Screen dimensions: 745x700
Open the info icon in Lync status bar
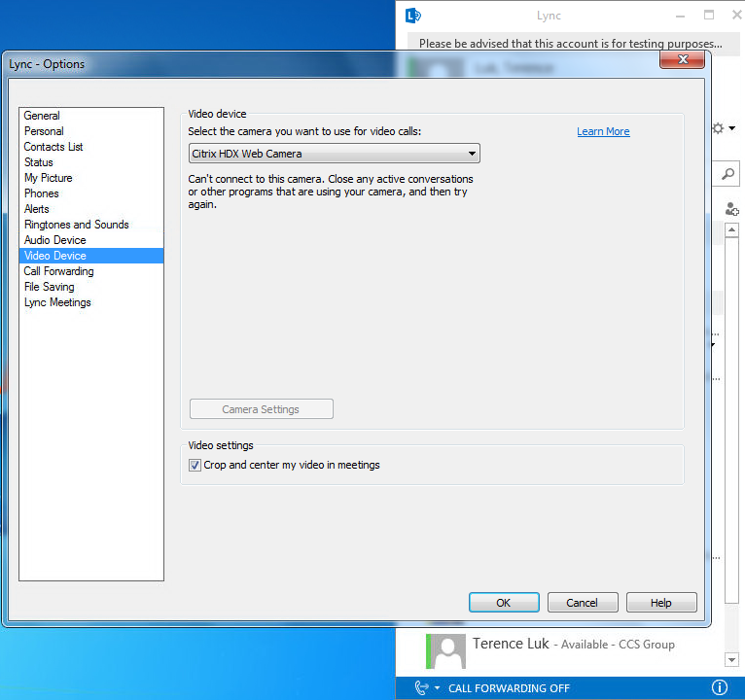coord(720,687)
